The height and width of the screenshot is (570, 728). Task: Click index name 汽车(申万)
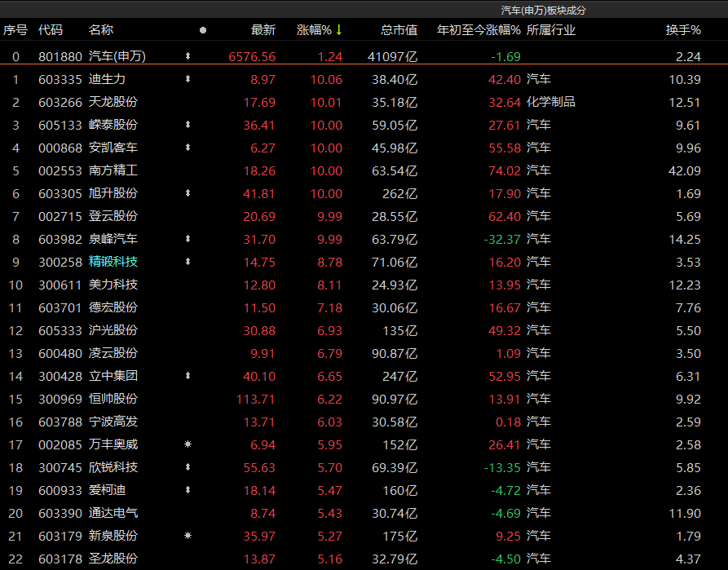click(x=117, y=56)
